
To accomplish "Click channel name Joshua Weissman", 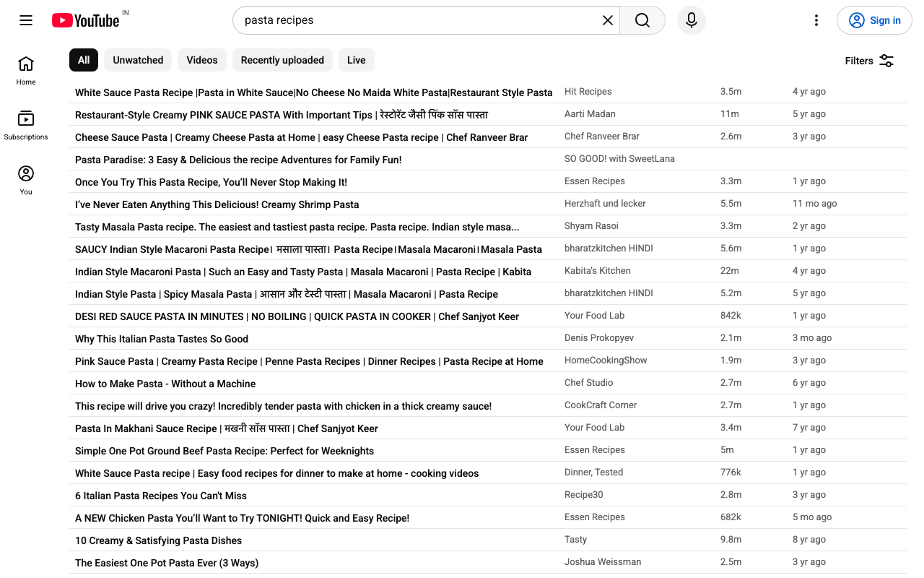I will coord(603,562).
